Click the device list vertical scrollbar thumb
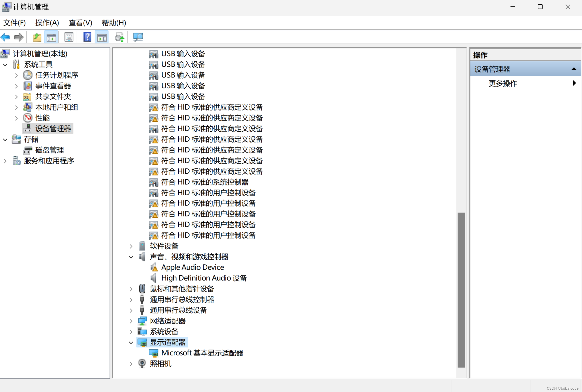The height and width of the screenshot is (392, 582). pos(461,290)
